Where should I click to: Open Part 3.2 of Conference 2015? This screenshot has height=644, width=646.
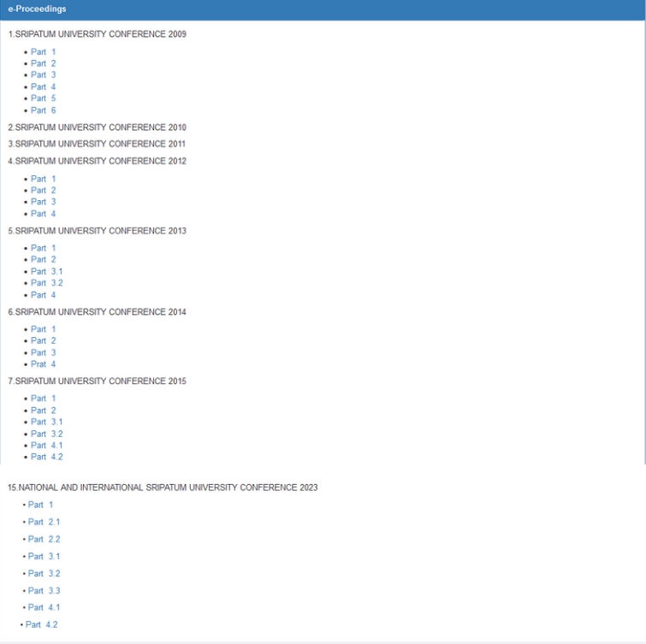tap(47, 434)
